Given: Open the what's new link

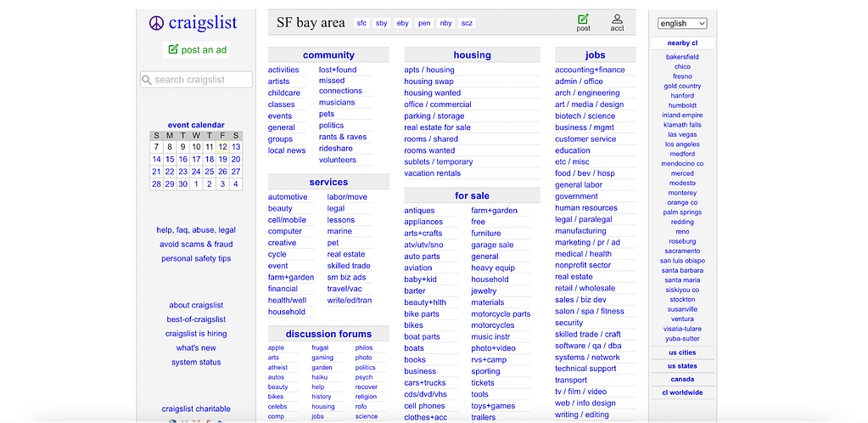Looking at the screenshot, I should 196,348.
